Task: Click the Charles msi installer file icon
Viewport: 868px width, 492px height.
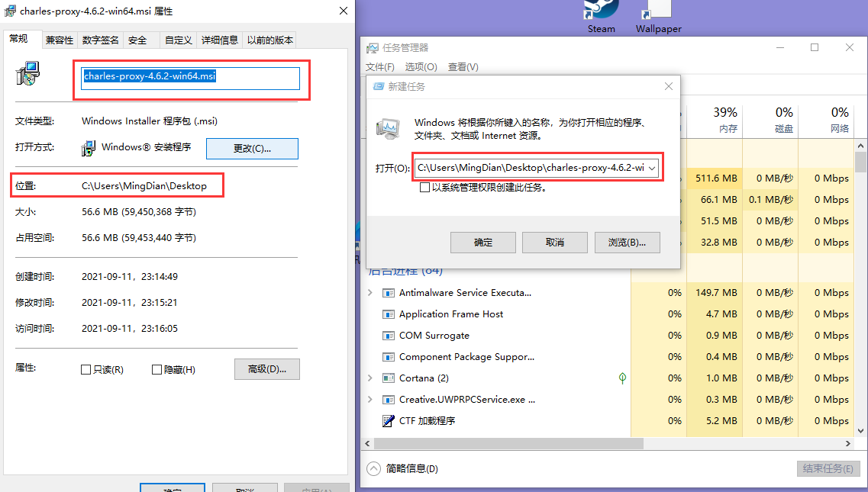Action: click(x=27, y=73)
